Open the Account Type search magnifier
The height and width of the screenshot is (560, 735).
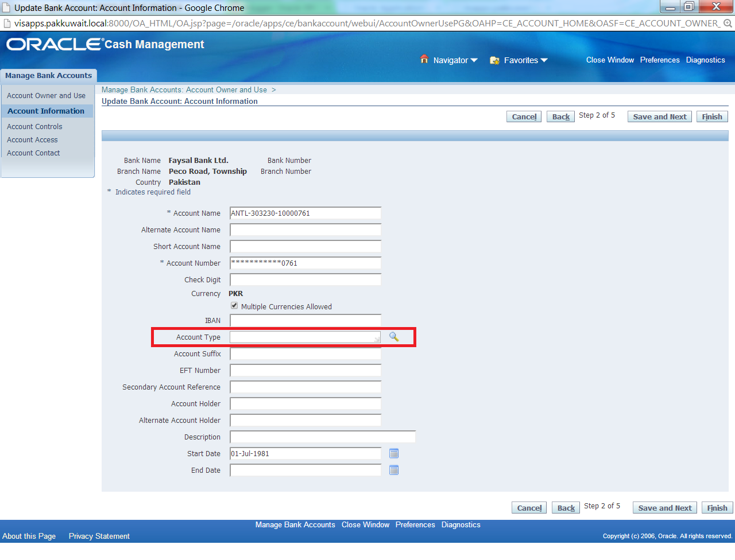(394, 337)
